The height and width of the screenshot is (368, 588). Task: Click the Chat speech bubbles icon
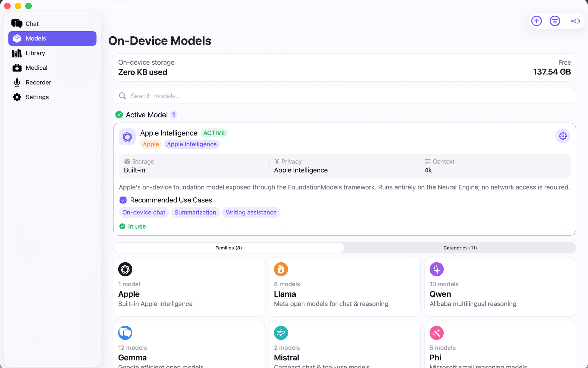coord(17,24)
